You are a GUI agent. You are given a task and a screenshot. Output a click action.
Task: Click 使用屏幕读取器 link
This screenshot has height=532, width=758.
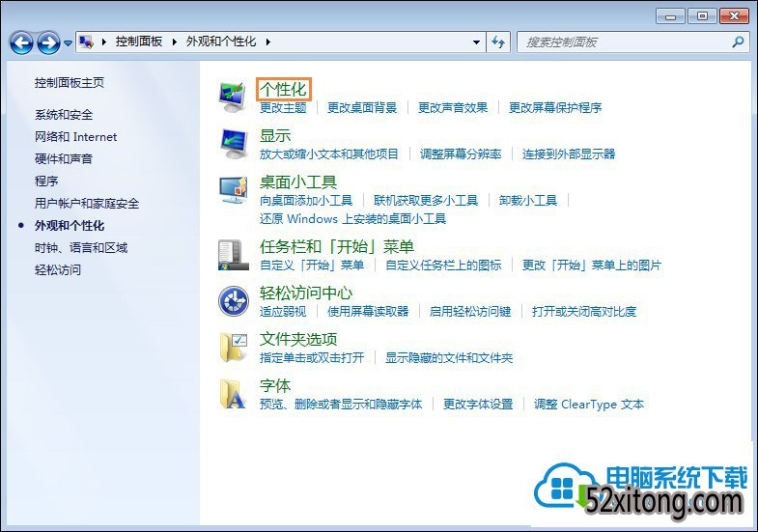(368, 312)
